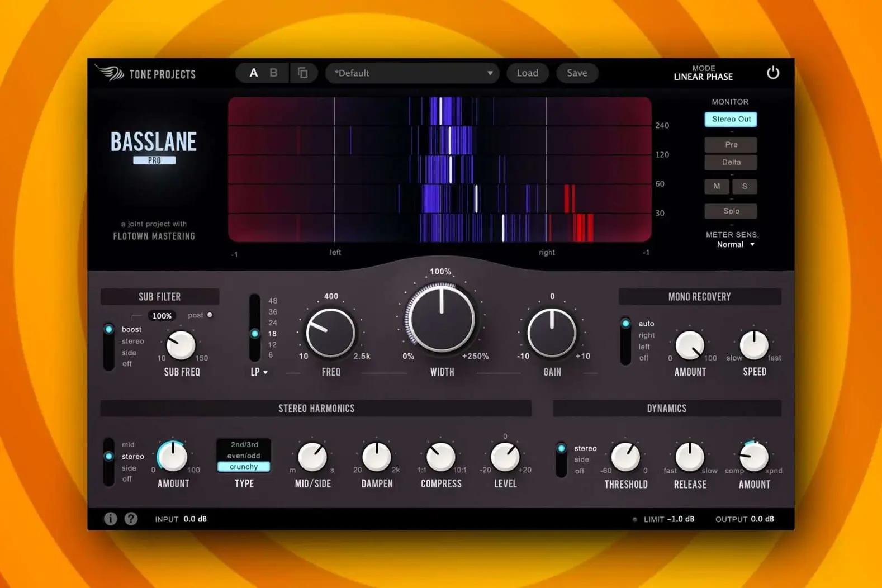Select the mono recovery "left" option
This screenshot has width=882, height=588.
click(x=644, y=347)
